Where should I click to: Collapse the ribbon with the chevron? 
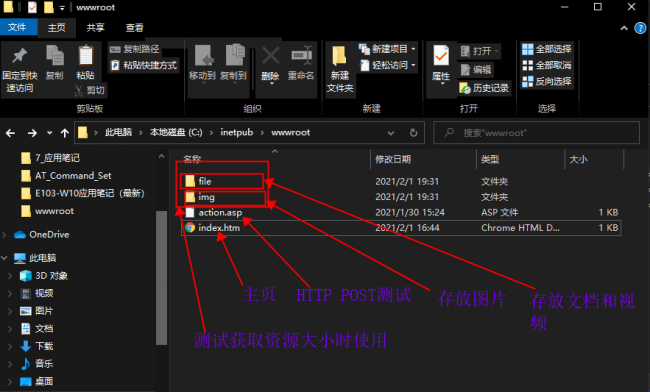[624, 28]
